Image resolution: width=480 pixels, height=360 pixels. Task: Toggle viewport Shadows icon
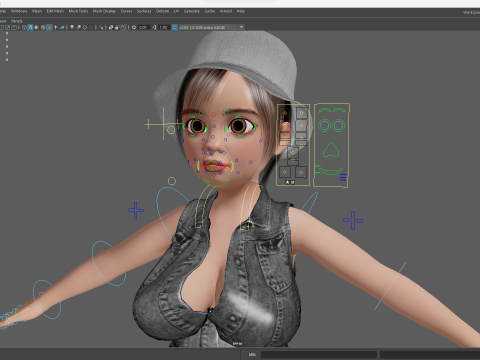tap(62, 27)
